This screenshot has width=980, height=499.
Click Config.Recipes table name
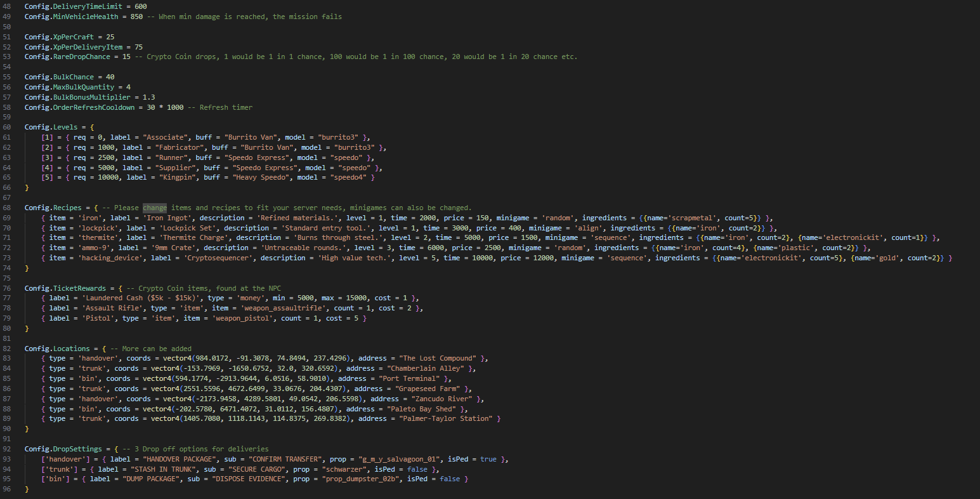coord(53,208)
